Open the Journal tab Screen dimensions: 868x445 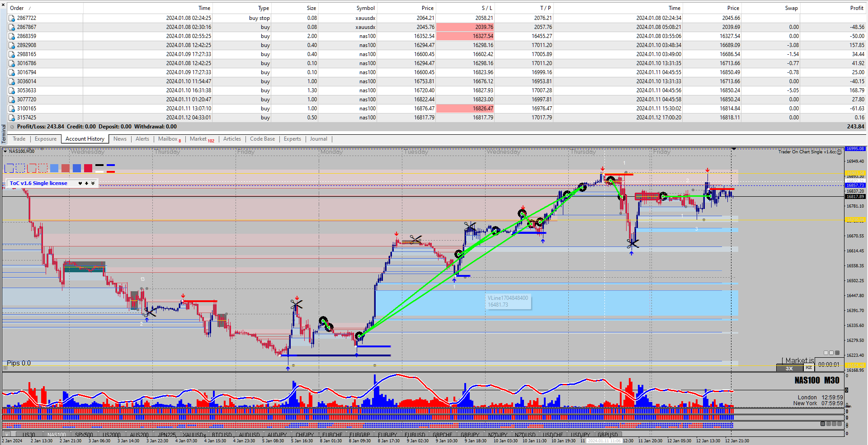pos(318,139)
